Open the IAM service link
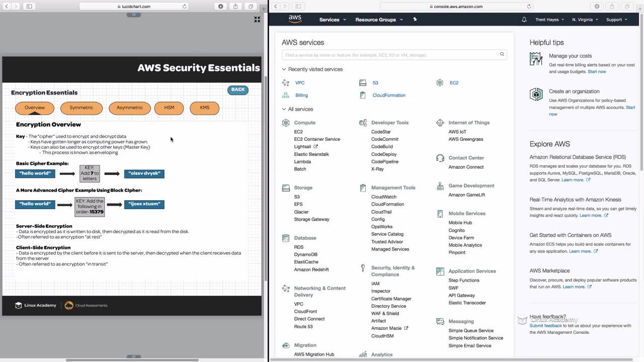The height and width of the screenshot is (362, 644). point(375,284)
